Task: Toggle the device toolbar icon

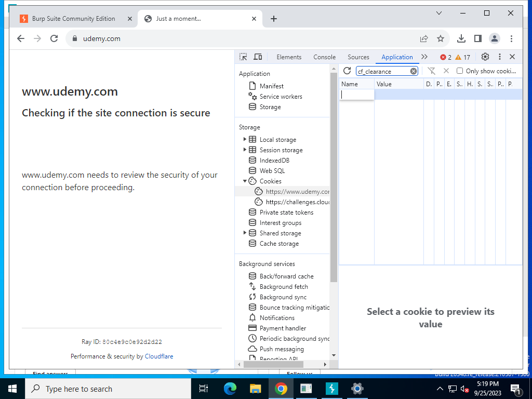Action: click(x=258, y=57)
